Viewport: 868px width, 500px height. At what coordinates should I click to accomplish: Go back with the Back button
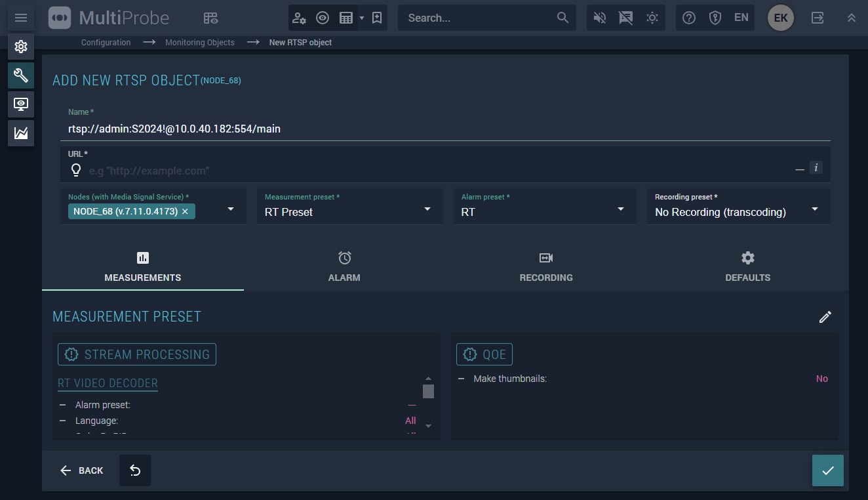tap(82, 470)
